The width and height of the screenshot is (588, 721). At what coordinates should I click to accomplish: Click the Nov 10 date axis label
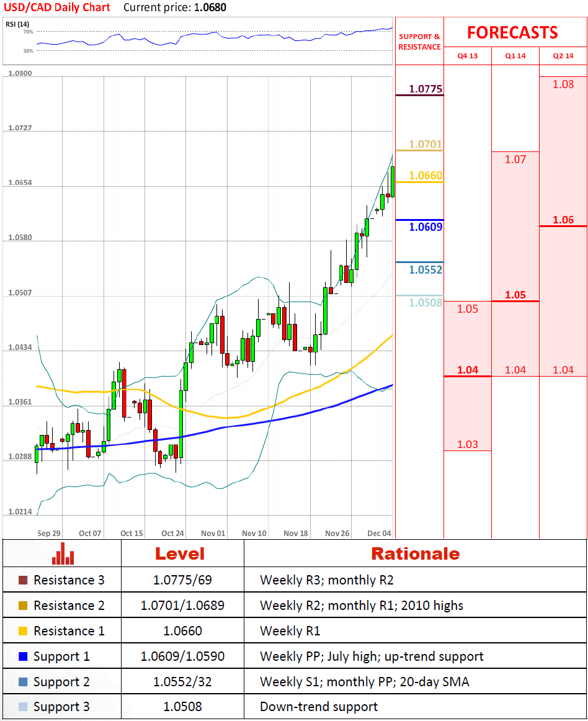pyautogui.click(x=254, y=534)
